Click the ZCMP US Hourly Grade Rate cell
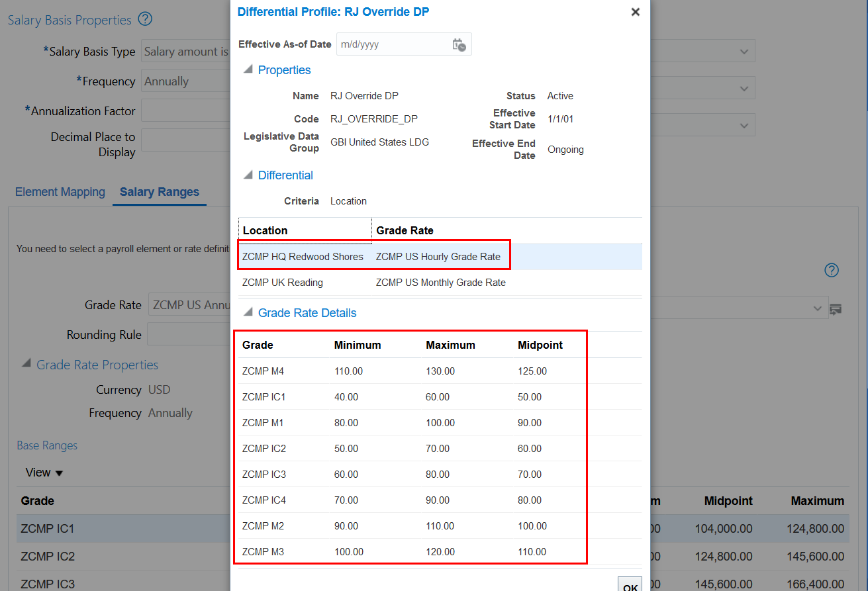Viewport: 868px width, 591px height. click(438, 257)
